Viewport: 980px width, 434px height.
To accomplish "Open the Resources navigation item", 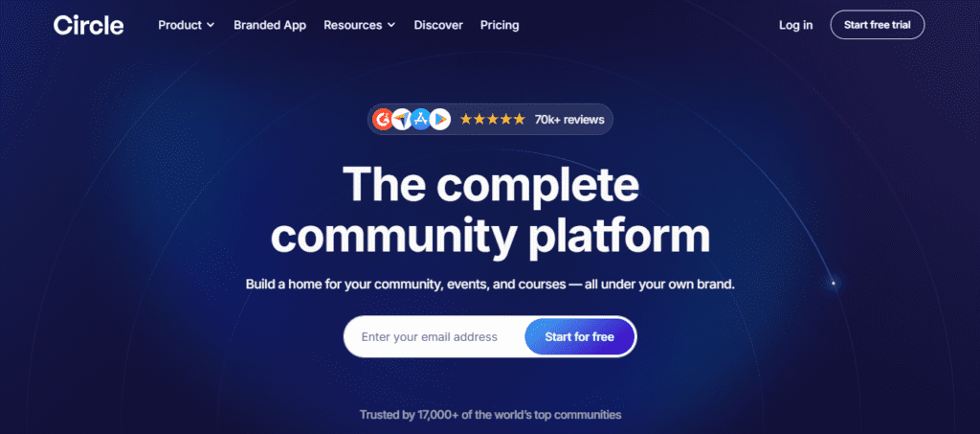I will [x=360, y=25].
